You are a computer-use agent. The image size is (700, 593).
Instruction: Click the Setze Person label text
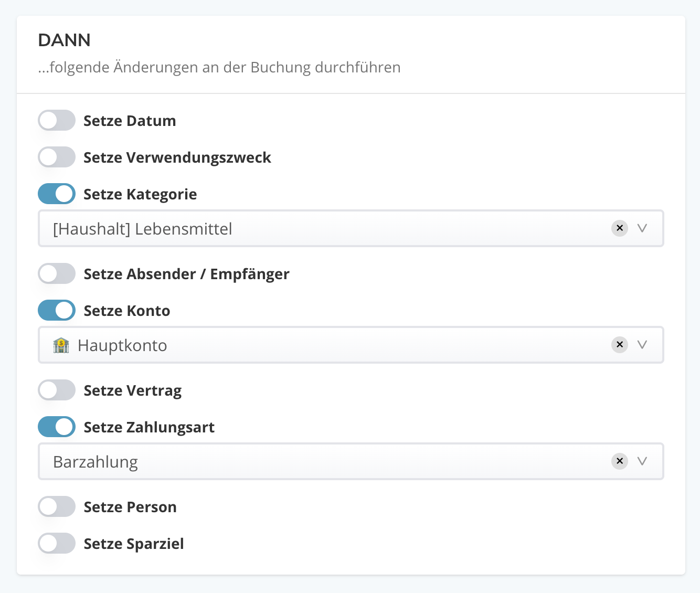[130, 507]
